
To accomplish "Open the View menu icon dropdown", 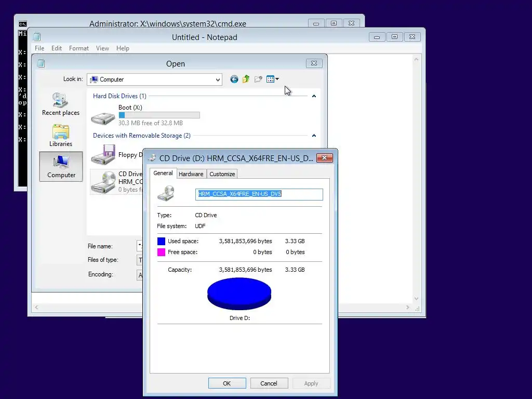I will coord(272,79).
